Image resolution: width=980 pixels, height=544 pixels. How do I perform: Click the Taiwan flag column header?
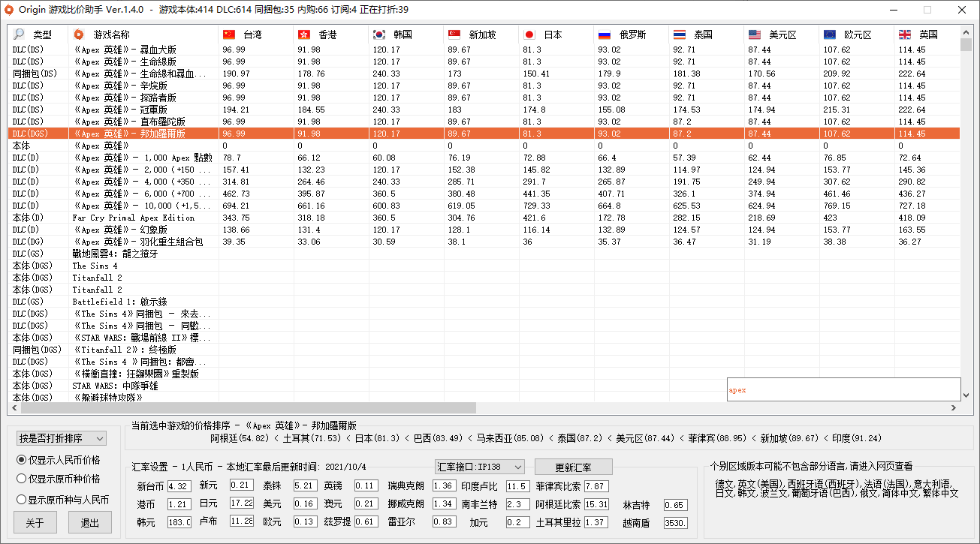[228, 34]
